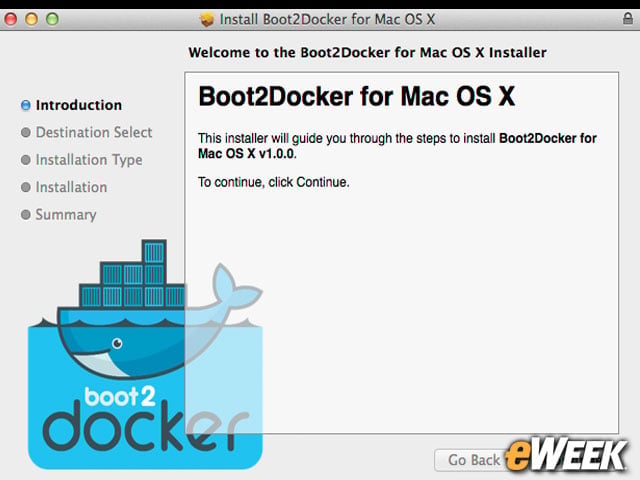Click the Boot2Docker for Mac OS X heading
This screenshot has width=640, height=480.
(356, 96)
